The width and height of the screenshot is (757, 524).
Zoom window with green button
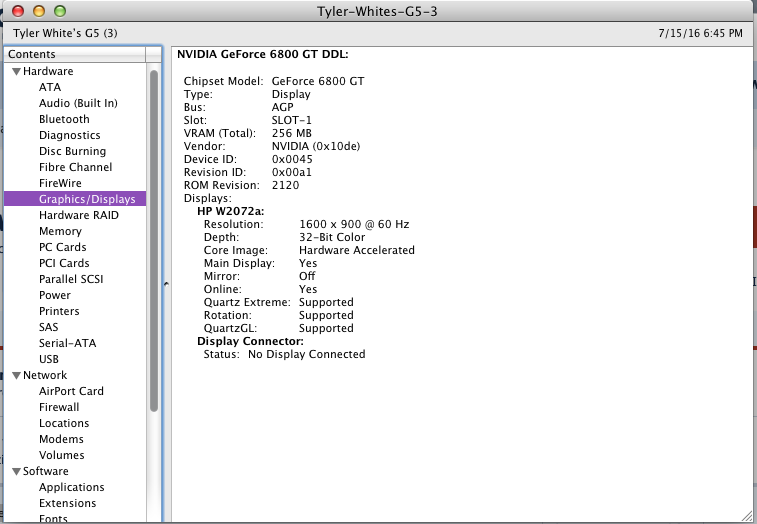coord(60,11)
